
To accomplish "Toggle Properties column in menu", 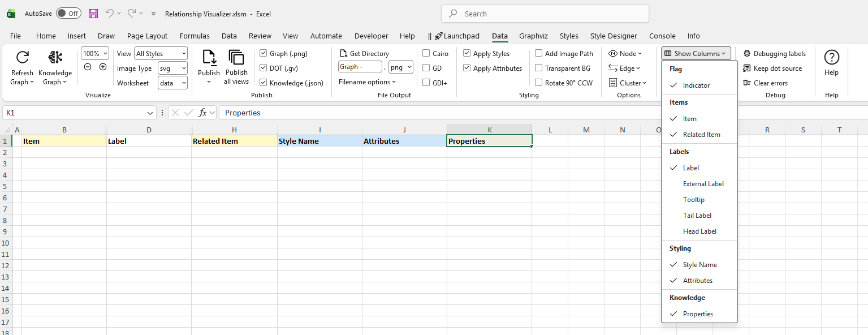I will 699,314.
